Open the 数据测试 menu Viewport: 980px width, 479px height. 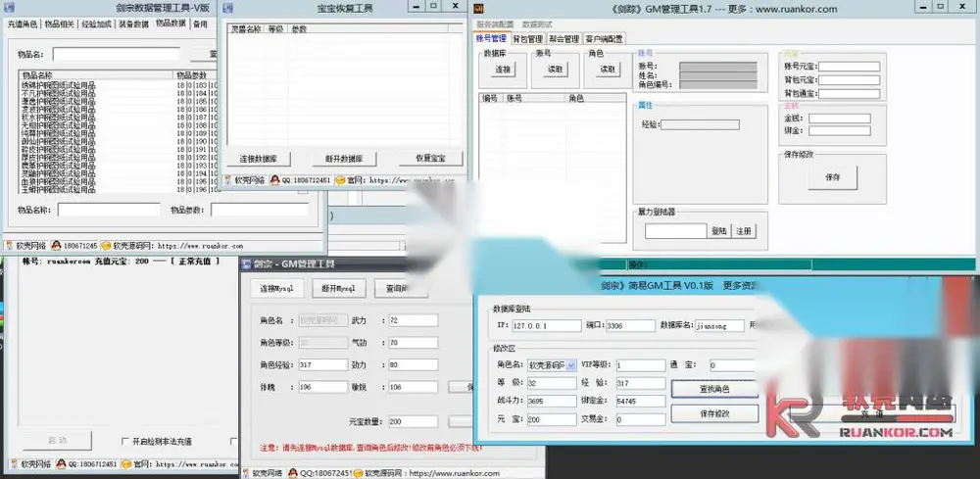click(x=537, y=24)
